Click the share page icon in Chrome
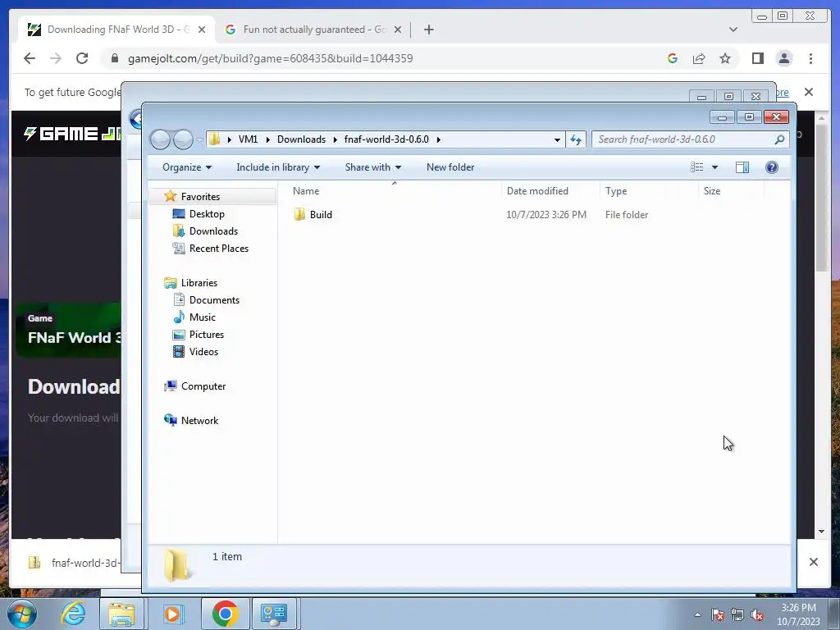840x630 pixels. 699,58
